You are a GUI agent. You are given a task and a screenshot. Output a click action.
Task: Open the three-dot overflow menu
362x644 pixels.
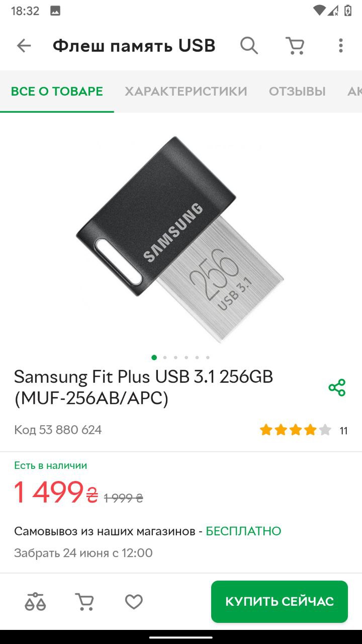340,46
